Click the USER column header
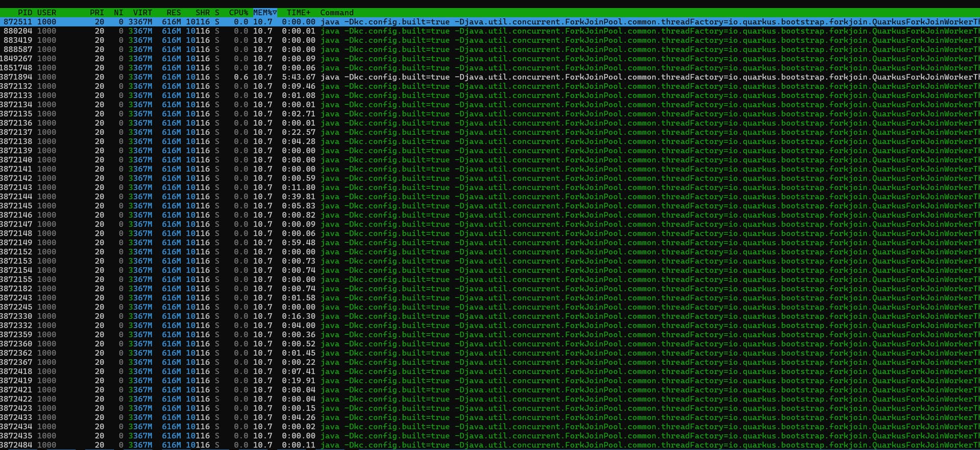This screenshot has width=980, height=450. coord(46,12)
